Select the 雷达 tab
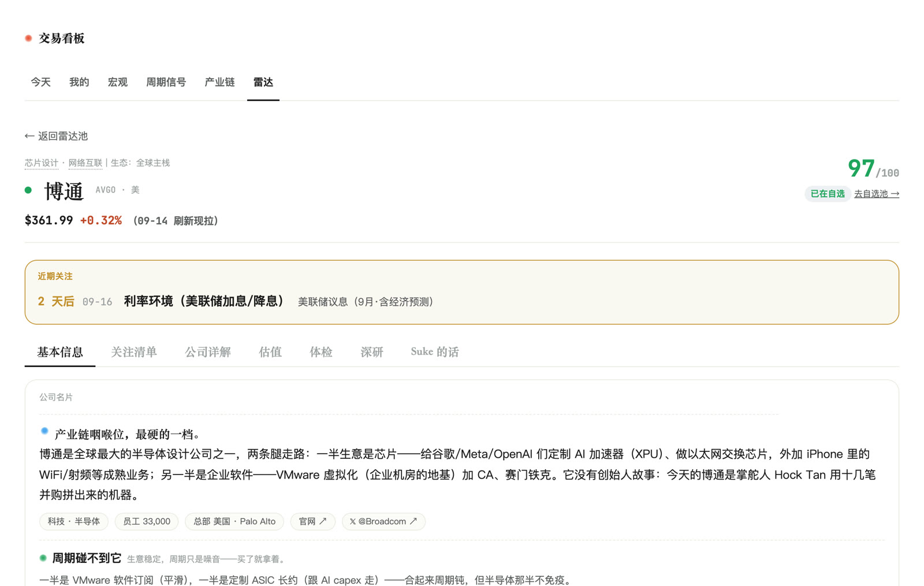924x586 pixels. pyautogui.click(x=263, y=82)
